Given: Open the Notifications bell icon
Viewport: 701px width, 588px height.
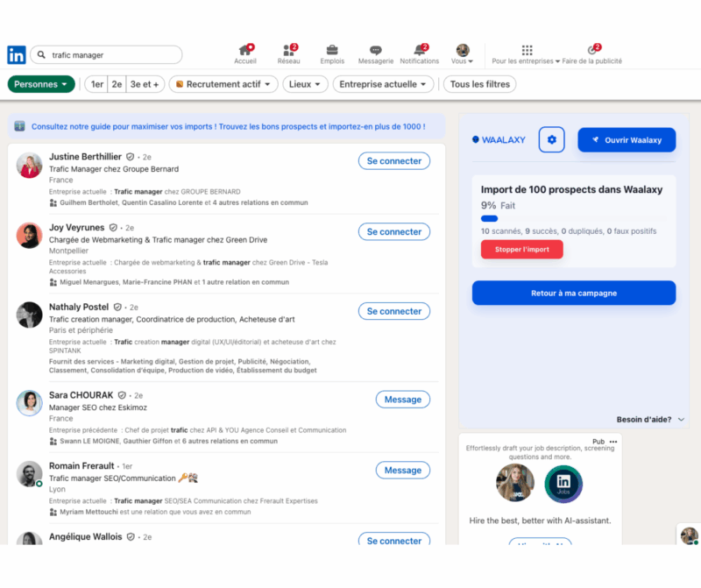Looking at the screenshot, I should 419,50.
